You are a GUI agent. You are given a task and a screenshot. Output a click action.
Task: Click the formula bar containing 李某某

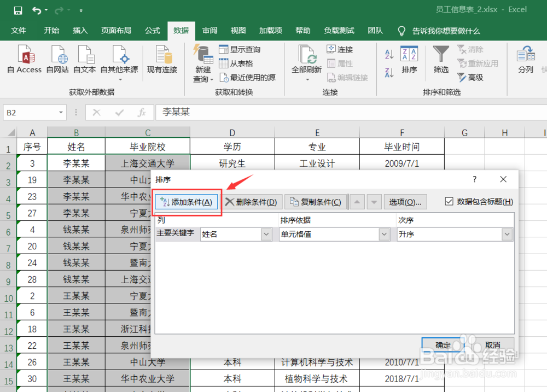[x=351, y=112]
